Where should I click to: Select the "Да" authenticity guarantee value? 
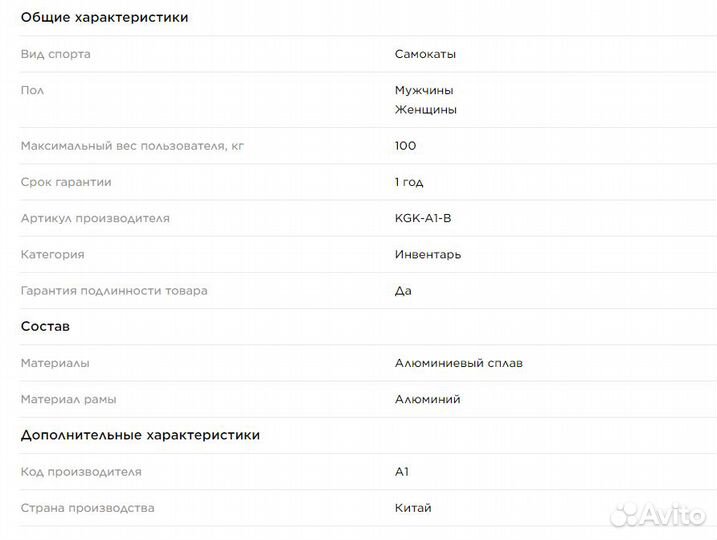(403, 291)
